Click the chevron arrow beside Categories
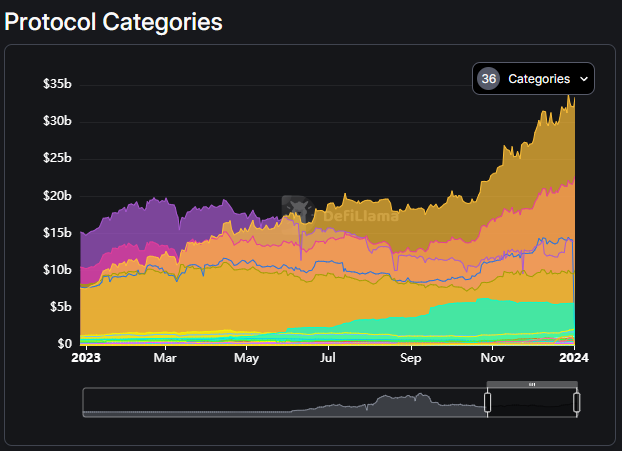This screenshot has height=451, width=622. 584,79
